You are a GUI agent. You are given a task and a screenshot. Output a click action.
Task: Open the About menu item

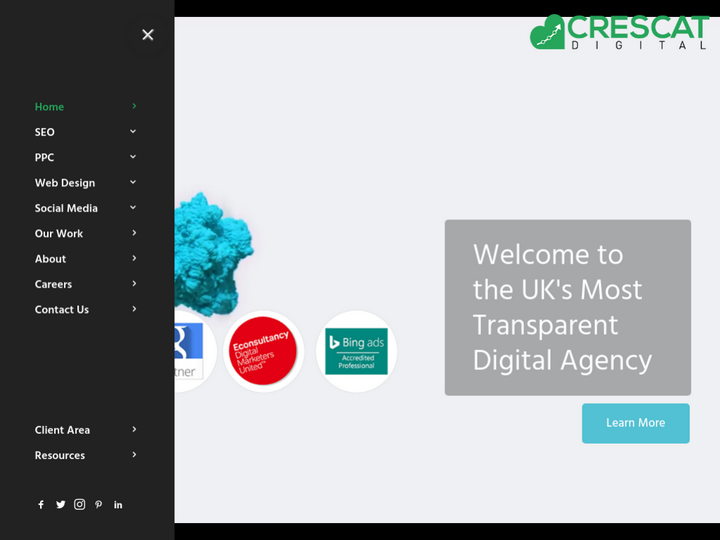tap(51, 259)
